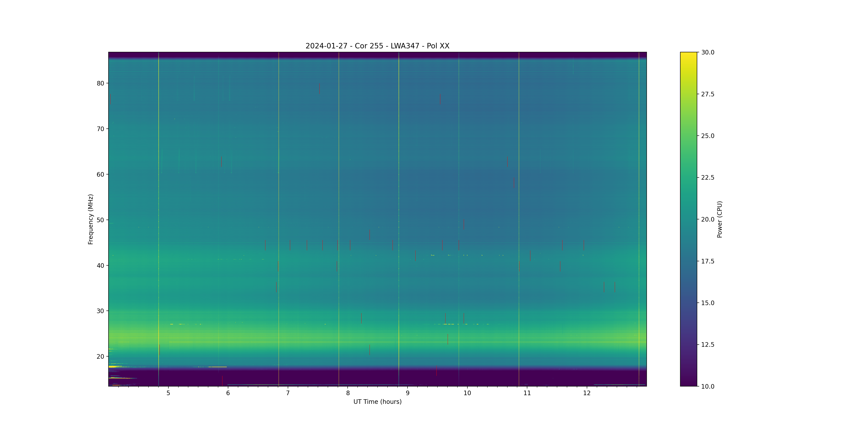Image resolution: width=868 pixels, height=434 pixels.
Task: Click the dark purple bottom end of the colorbar
Action: coord(688,384)
